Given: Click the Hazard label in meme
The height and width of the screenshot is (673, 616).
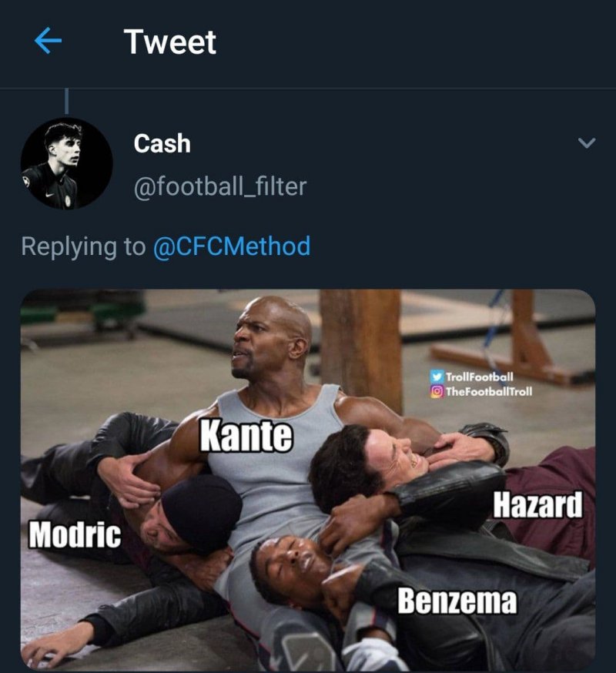Looking at the screenshot, I should click(537, 506).
